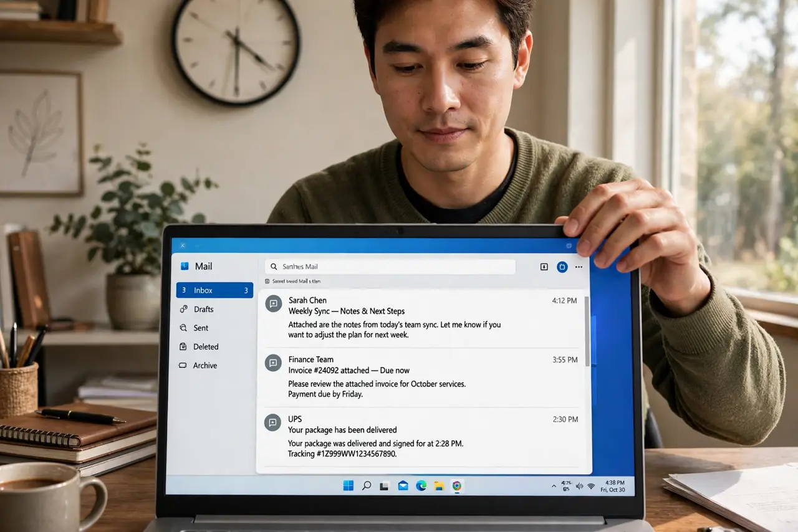Click the Finance Team sender avatar icon
The image size is (798, 532).
click(x=273, y=363)
